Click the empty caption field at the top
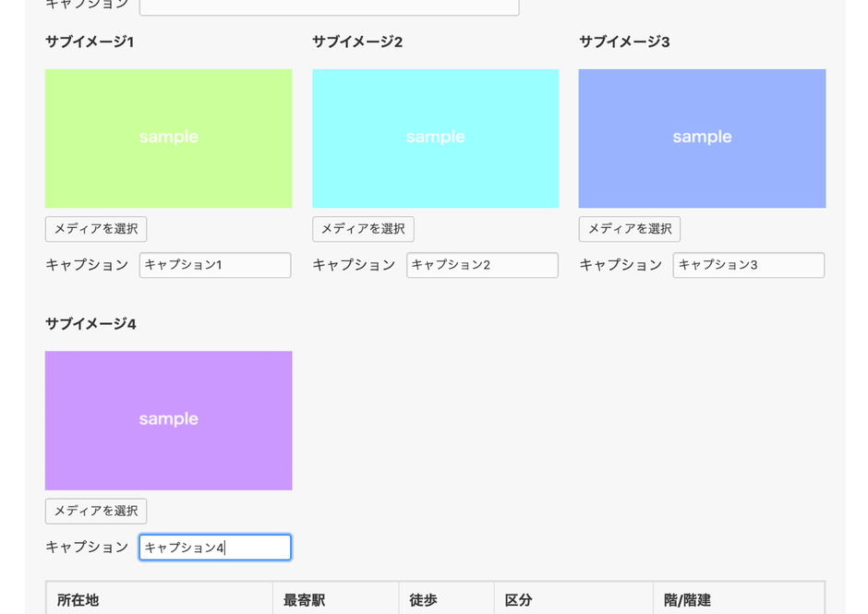 [x=328, y=6]
